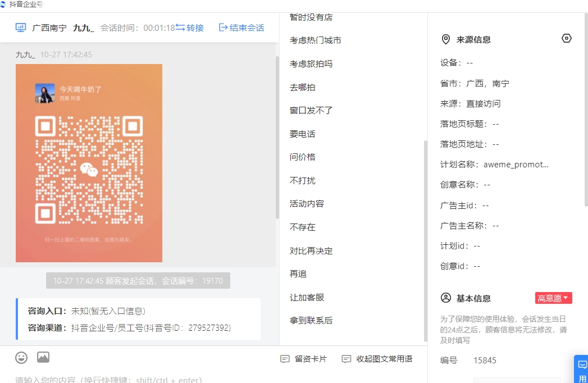Open the QR code image sent by 九九_
This screenshot has height=383, width=588.
click(89, 163)
